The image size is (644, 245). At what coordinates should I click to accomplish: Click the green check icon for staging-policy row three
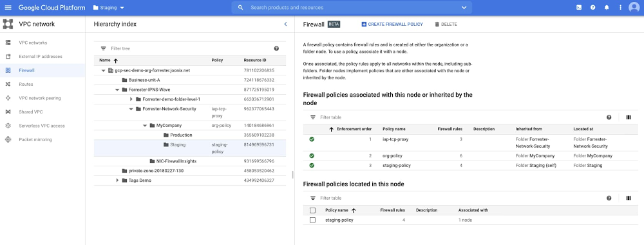tap(312, 165)
